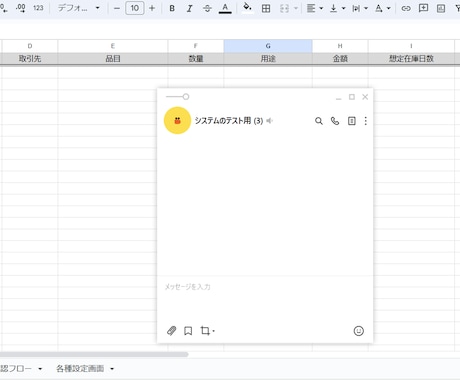This screenshot has height=380, width=460.
Task: Insert a link from the toolbar
Action: [x=406, y=8]
